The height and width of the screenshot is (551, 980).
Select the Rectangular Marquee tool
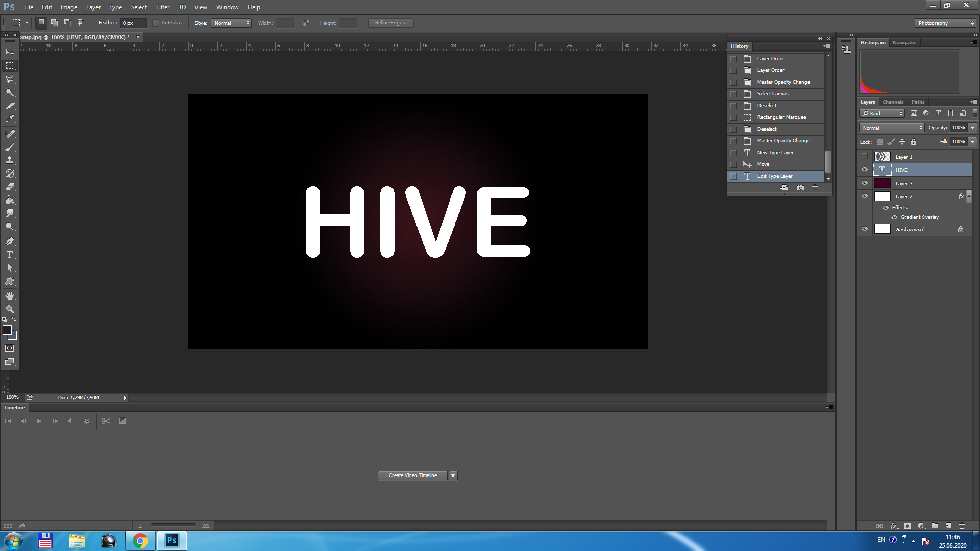pos(10,66)
